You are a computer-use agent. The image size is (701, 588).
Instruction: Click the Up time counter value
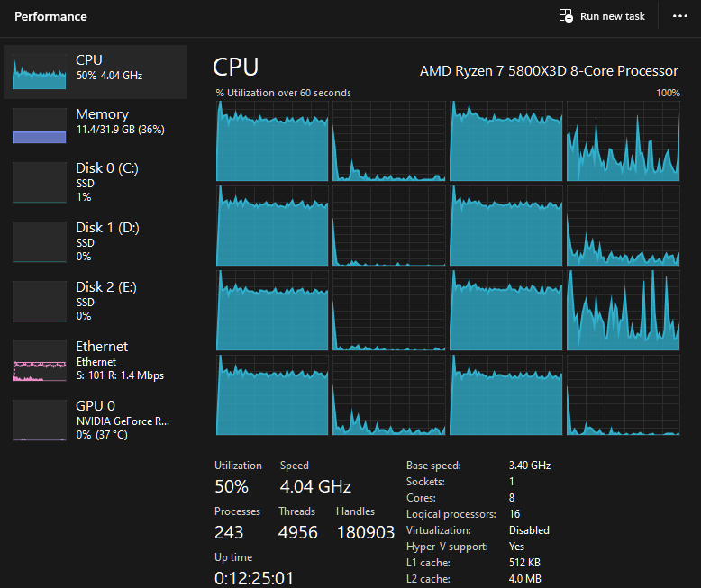click(254, 578)
